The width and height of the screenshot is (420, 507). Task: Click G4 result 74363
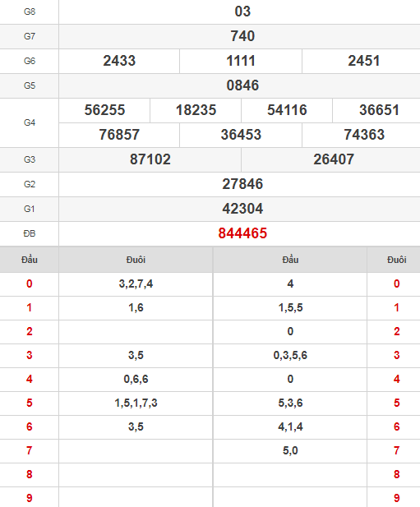[364, 135]
